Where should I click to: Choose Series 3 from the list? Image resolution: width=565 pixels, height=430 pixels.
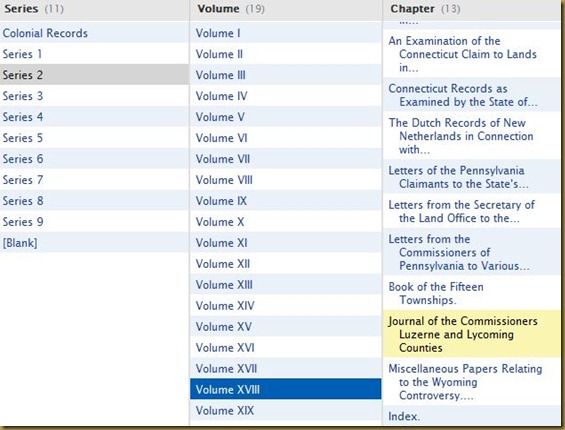94,96
